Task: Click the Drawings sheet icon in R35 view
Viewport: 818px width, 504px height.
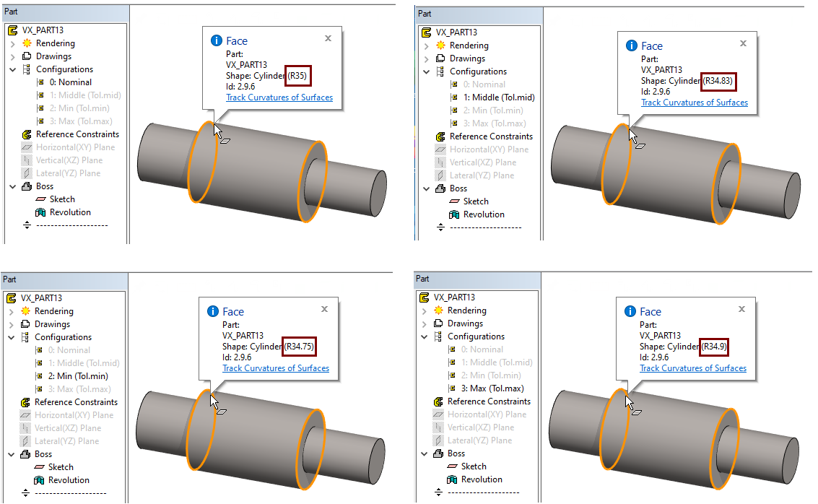Action: pyautogui.click(x=27, y=56)
